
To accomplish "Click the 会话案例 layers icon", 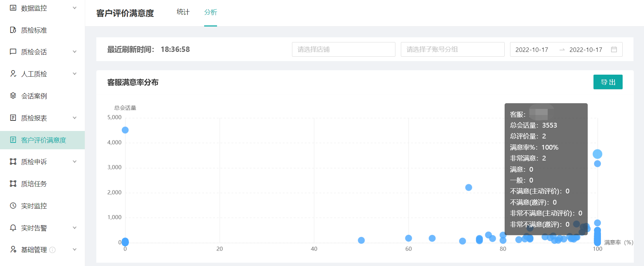I will pos(13,96).
